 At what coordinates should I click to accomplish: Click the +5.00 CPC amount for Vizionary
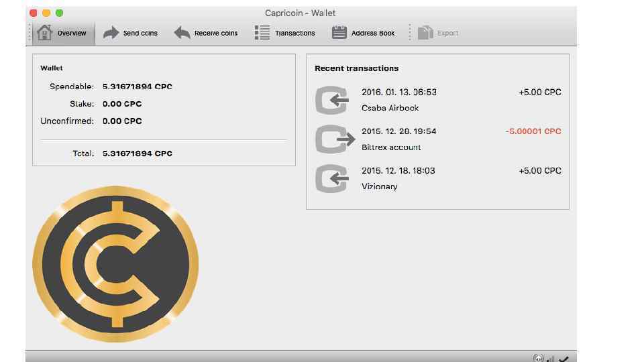(x=539, y=171)
